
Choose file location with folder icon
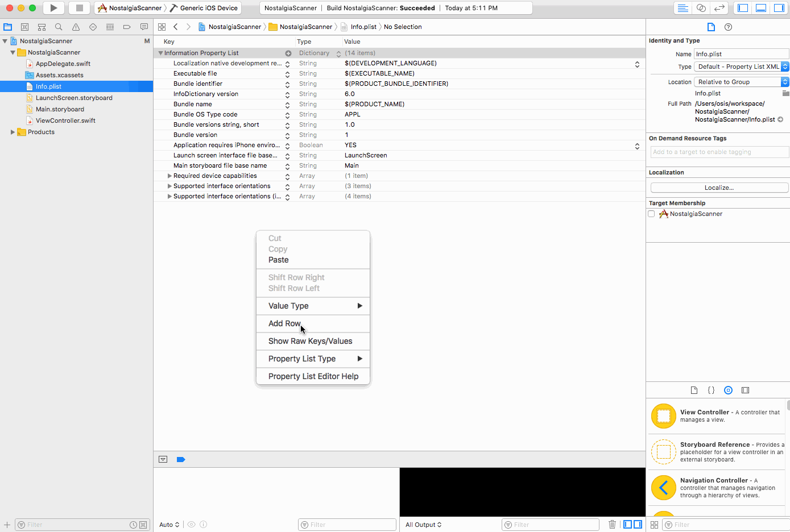pos(785,93)
